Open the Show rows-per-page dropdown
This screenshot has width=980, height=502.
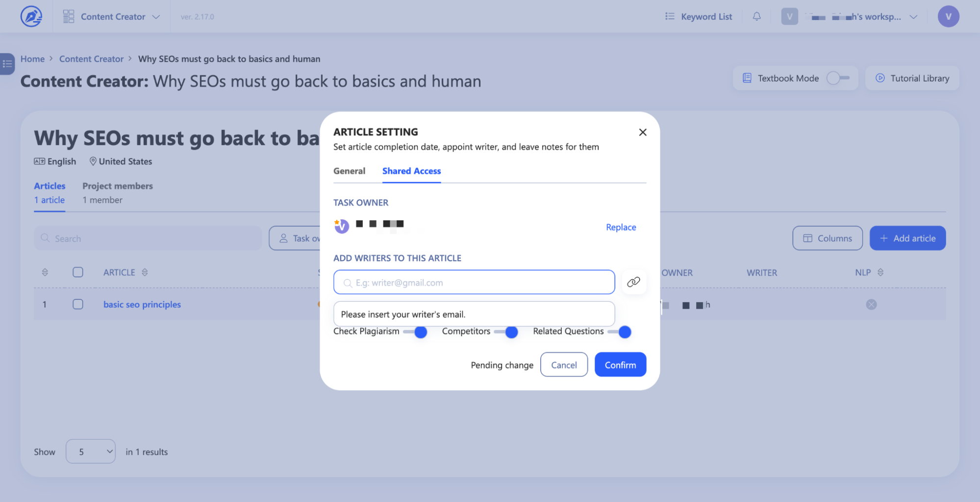tap(91, 451)
